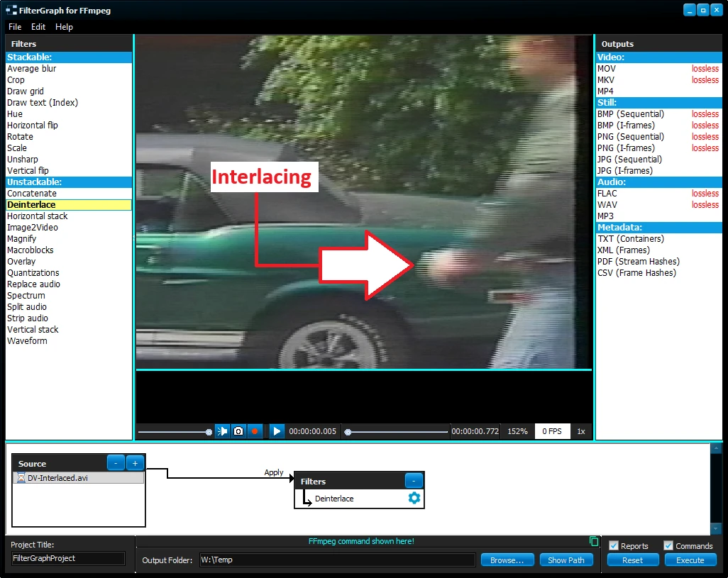
Task: Select the Overlay filter
Action: tap(69, 262)
